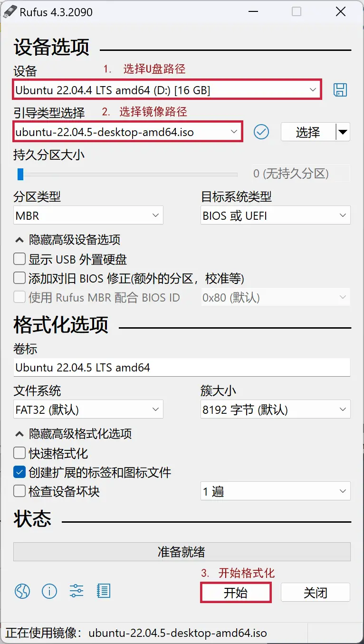Click the 持久分区大小 label
Image resolution: width=364 pixels, height=644 pixels.
[49, 155]
